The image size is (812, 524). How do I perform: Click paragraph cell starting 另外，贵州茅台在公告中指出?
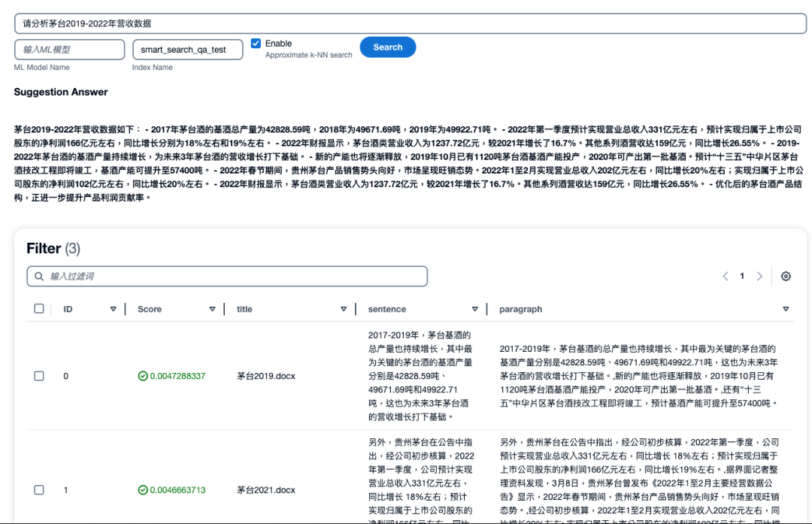[x=640, y=483]
